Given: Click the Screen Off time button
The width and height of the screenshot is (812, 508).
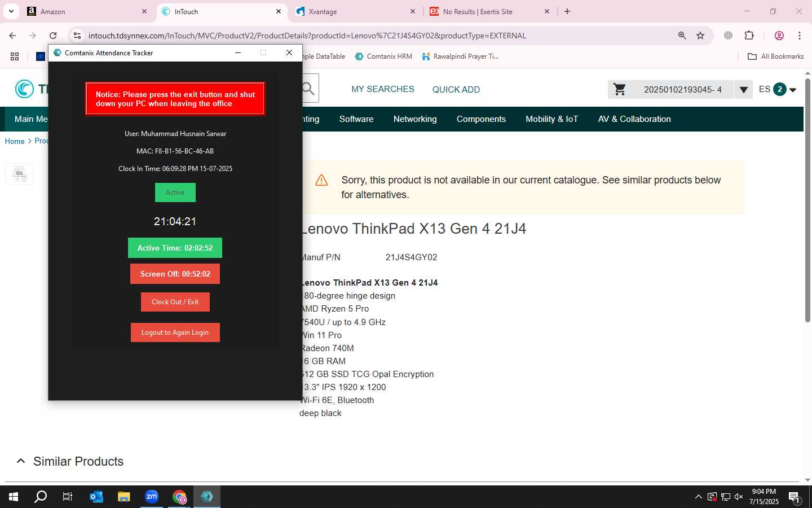Looking at the screenshot, I should tap(175, 274).
